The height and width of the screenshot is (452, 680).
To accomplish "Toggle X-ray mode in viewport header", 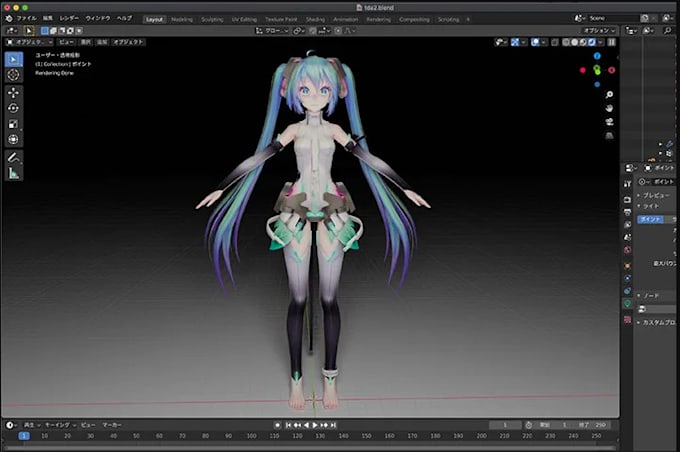I will [555, 42].
